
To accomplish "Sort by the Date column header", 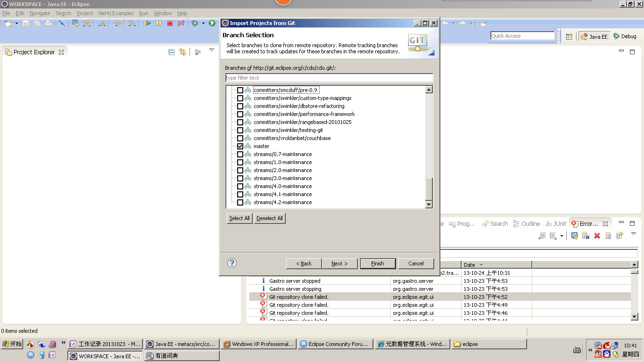I will tap(496, 264).
